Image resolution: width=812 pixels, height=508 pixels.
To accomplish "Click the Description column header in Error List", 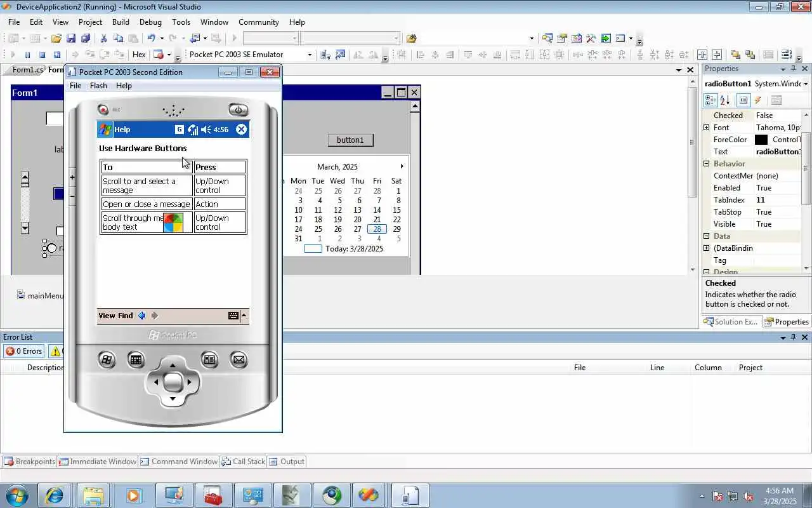I will (x=46, y=368).
